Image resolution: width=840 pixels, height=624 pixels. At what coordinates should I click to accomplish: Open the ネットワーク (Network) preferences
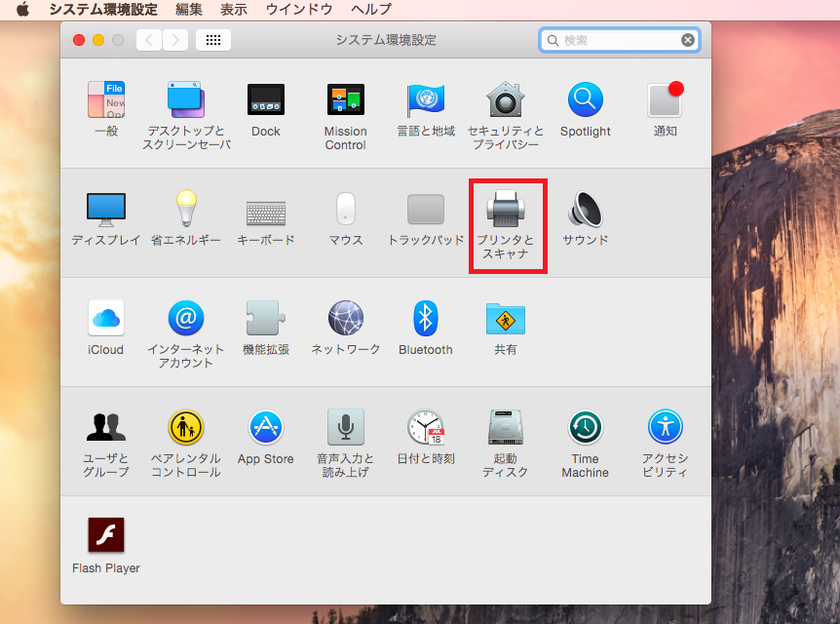tap(345, 318)
